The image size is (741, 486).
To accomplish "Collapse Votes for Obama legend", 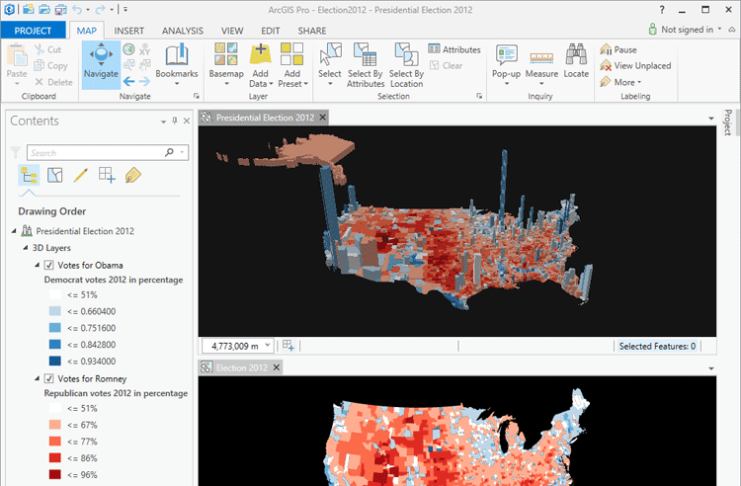I will click(x=37, y=265).
